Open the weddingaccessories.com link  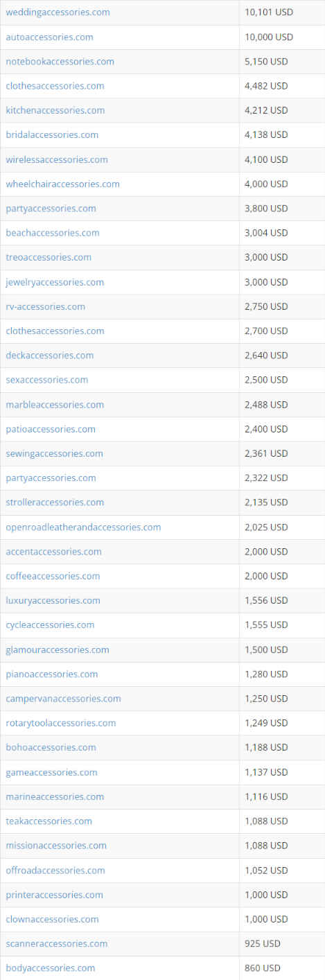click(x=58, y=12)
